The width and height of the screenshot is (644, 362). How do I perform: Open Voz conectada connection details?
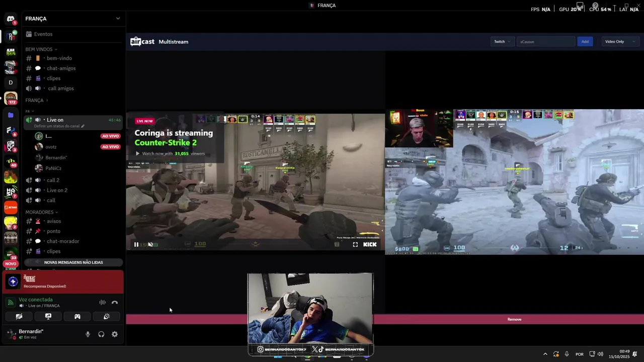[36, 300]
